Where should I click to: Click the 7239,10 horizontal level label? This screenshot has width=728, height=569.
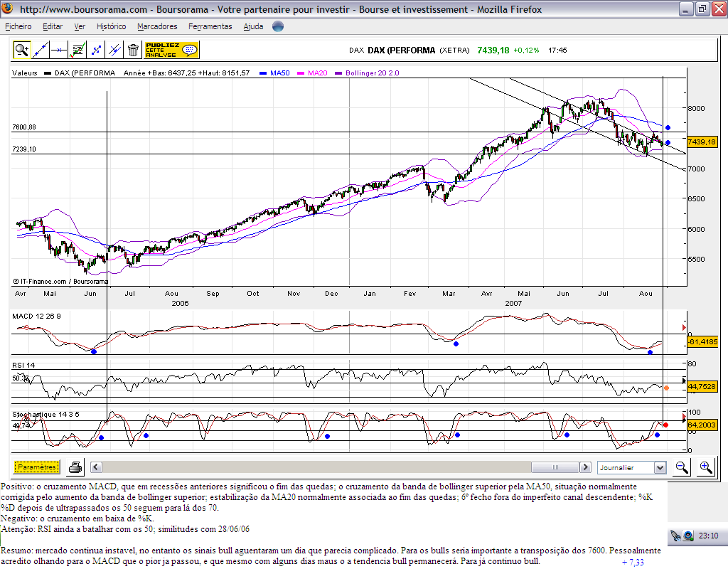pos(24,149)
